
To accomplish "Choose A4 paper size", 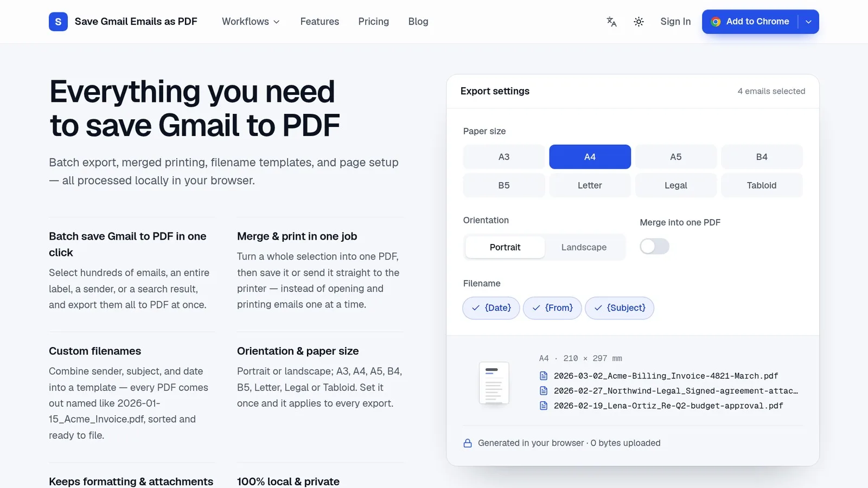I will pos(590,157).
